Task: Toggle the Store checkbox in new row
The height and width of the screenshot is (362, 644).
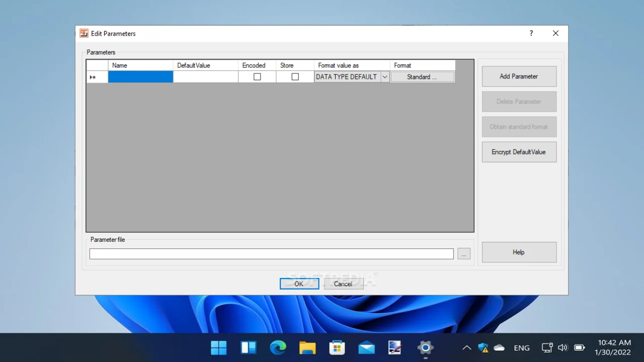Action: 295,77
